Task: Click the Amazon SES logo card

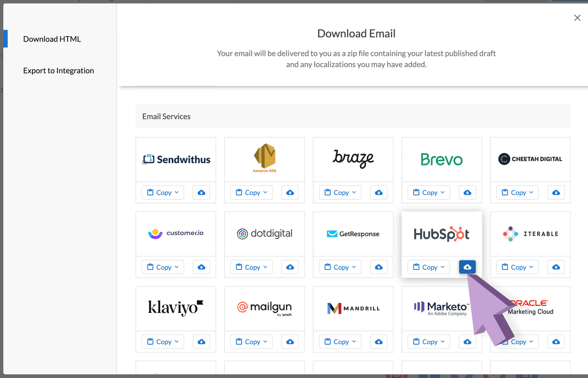Action: click(x=265, y=159)
